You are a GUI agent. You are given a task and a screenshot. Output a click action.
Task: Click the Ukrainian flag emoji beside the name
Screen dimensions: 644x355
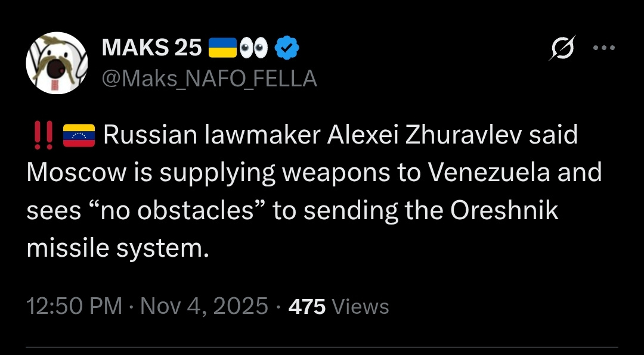point(222,48)
